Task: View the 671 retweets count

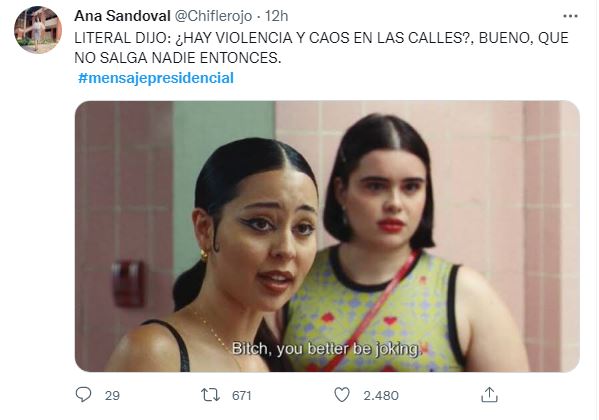Action: [241, 396]
